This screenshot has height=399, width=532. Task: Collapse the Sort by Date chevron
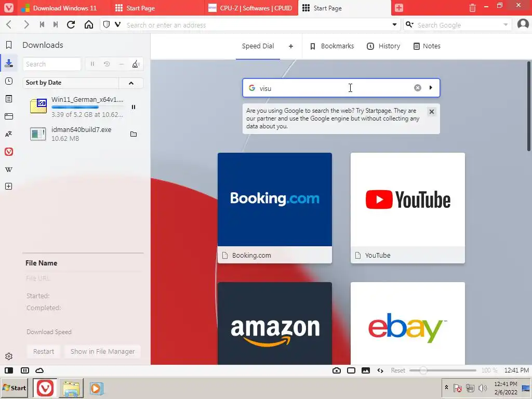point(131,83)
